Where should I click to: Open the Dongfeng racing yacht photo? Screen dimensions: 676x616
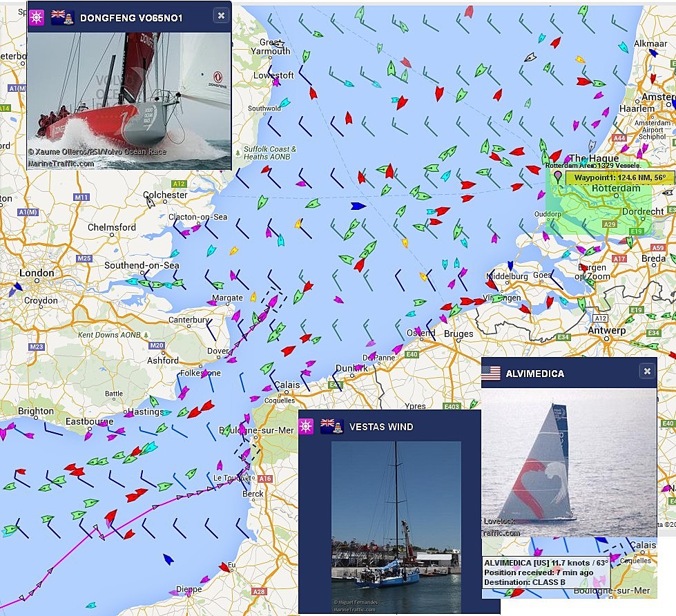pos(129,101)
